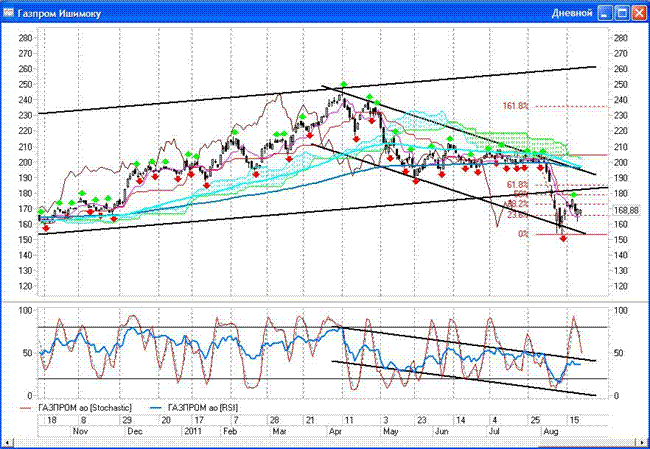Click the Fibonacci '161.8%' level label
The width and height of the screenshot is (650, 449).
515,106
